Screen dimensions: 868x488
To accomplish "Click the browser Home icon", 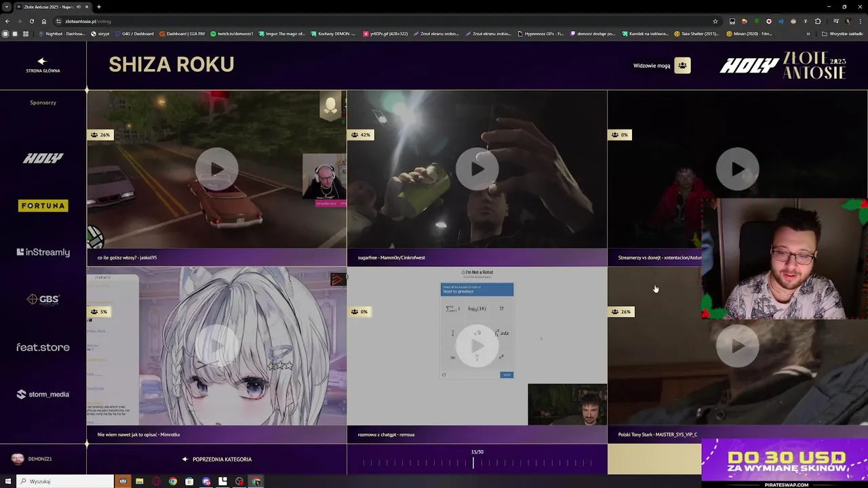I will coord(44,21).
